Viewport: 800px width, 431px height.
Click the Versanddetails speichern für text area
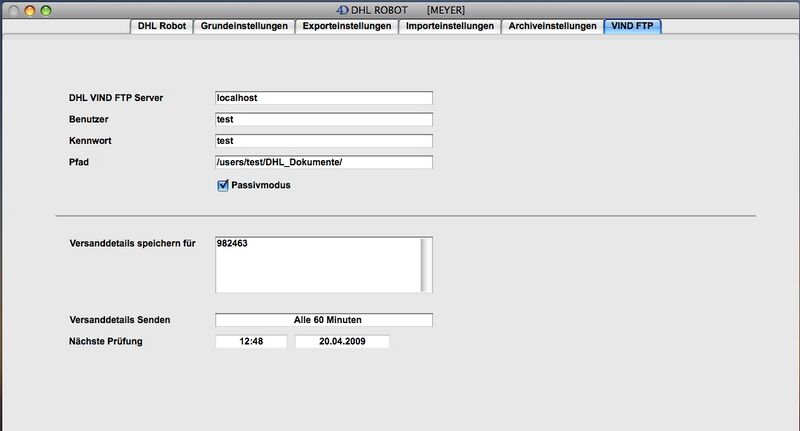click(x=316, y=263)
